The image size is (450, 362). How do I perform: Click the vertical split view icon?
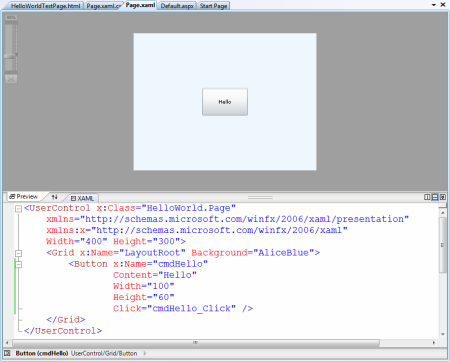pyautogui.click(x=427, y=197)
